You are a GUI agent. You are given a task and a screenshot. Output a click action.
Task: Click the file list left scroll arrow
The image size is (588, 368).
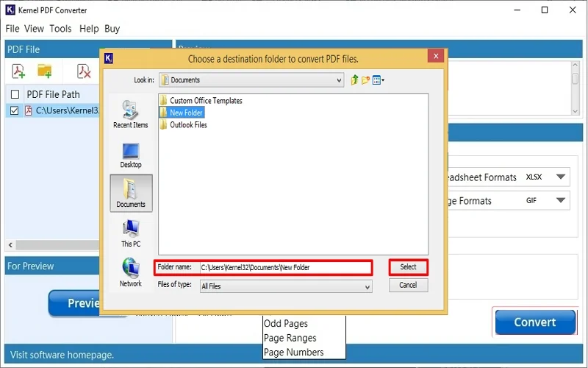tap(10, 245)
